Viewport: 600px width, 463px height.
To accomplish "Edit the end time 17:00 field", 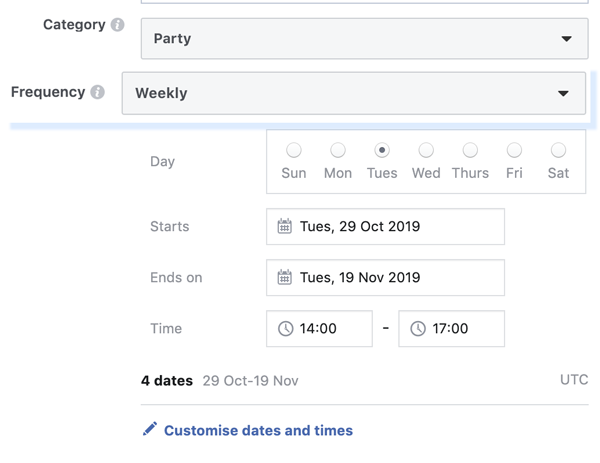I will click(452, 329).
